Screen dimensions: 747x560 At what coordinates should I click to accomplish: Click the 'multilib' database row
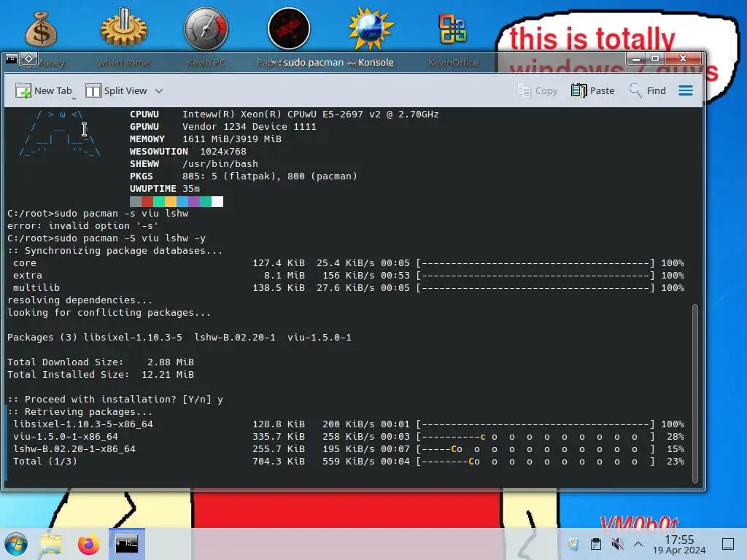click(349, 288)
